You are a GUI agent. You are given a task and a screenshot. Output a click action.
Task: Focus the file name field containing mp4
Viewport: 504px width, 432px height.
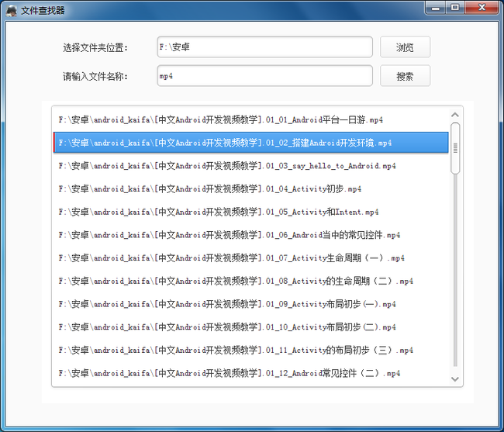pos(265,76)
